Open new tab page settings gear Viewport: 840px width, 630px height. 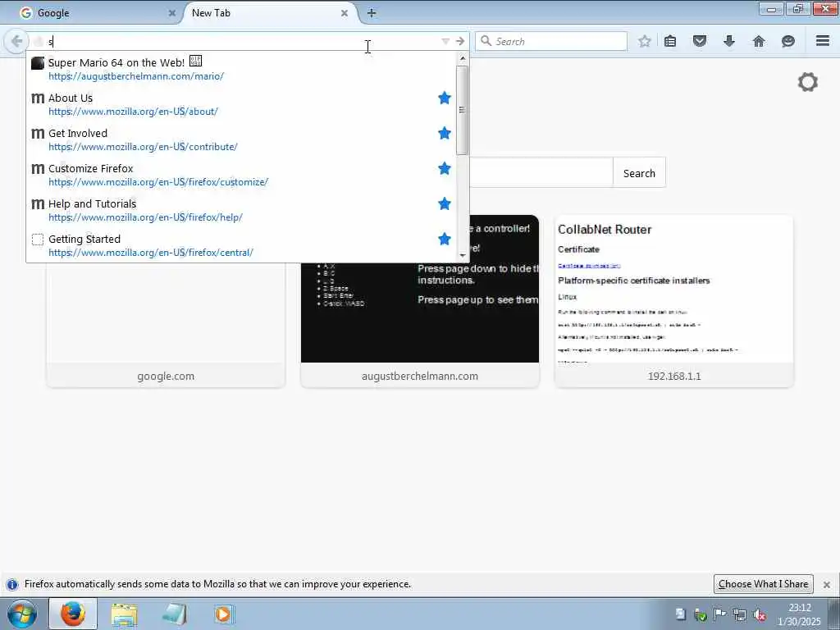[808, 82]
